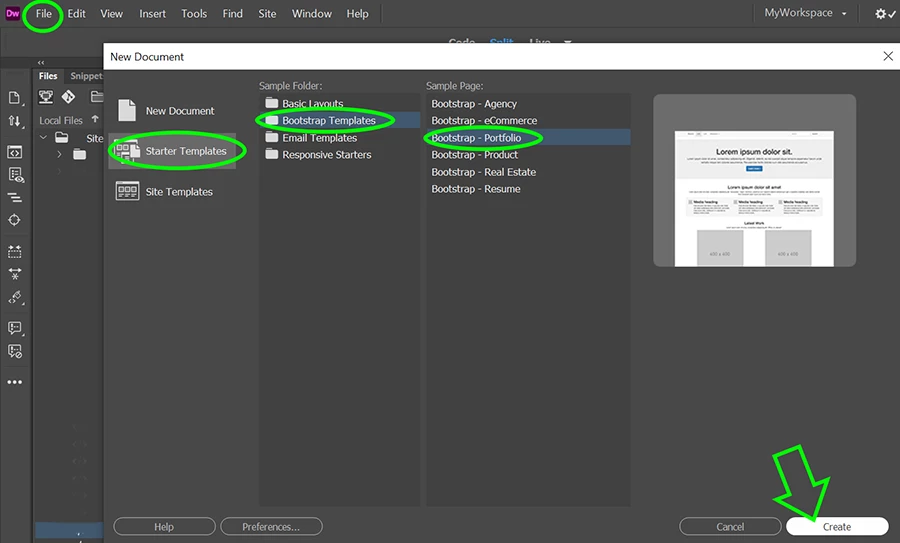The image size is (900, 543).
Task: Open the Help menu in menu bar
Action: [357, 13]
